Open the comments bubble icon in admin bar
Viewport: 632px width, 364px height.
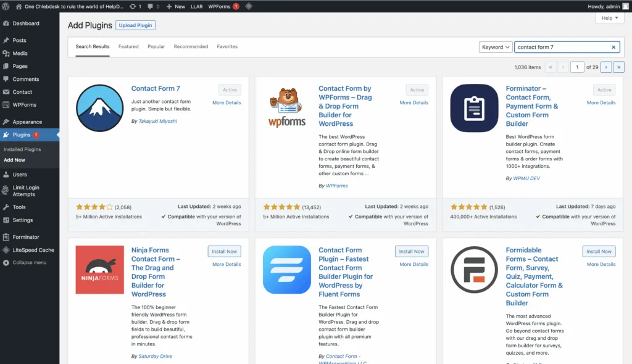(151, 6)
